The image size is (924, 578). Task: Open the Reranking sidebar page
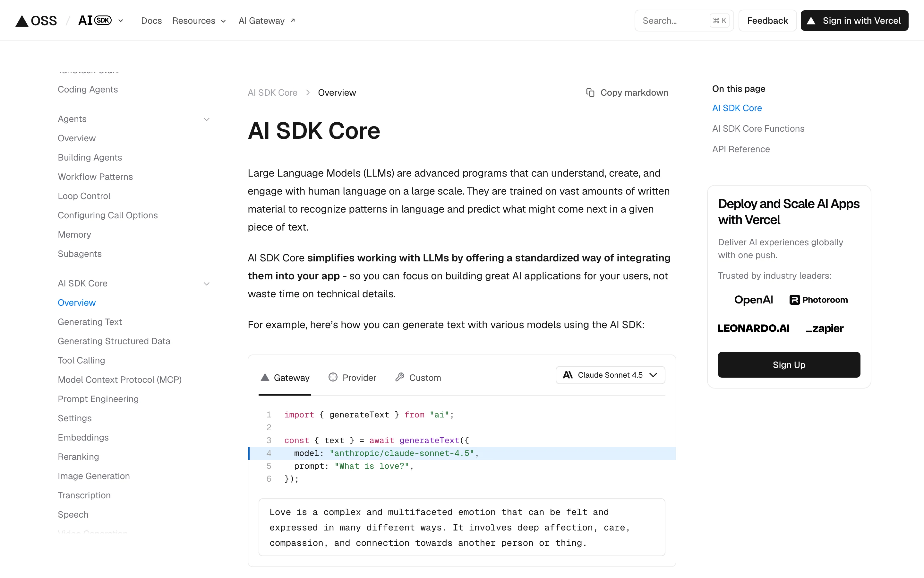(78, 457)
